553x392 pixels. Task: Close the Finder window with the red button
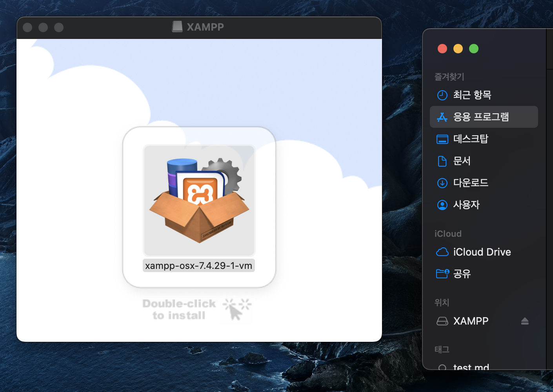[x=442, y=49]
